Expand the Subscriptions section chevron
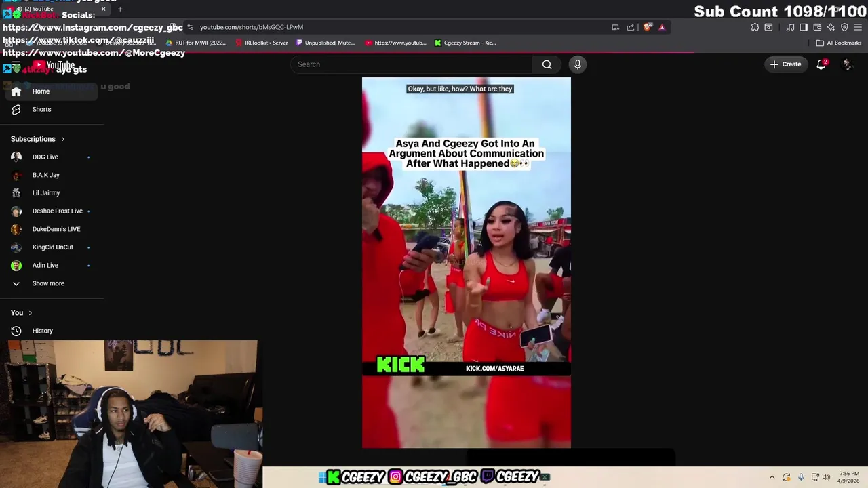This screenshot has height=488, width=868. pos(62,139)
